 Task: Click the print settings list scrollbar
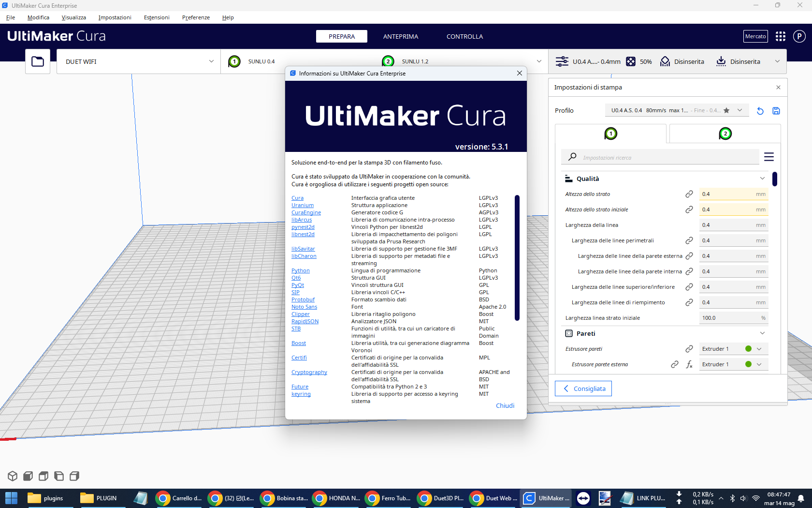(775, 179)
